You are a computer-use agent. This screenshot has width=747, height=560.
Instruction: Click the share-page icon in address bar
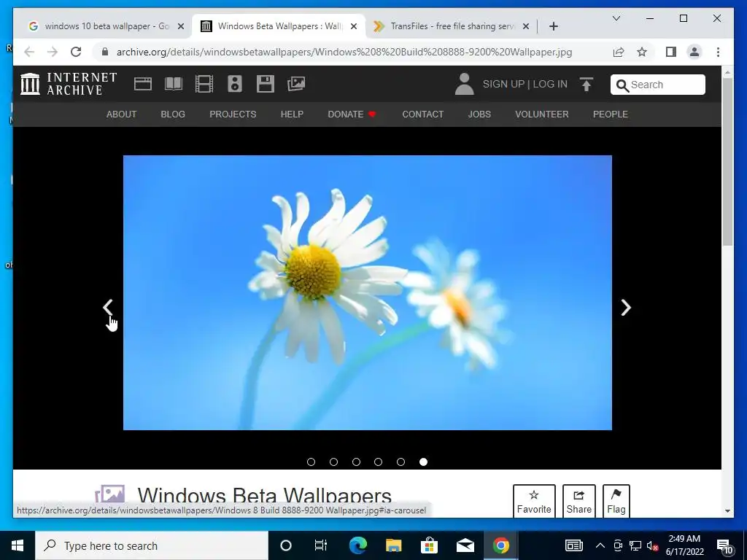point(619,52)
